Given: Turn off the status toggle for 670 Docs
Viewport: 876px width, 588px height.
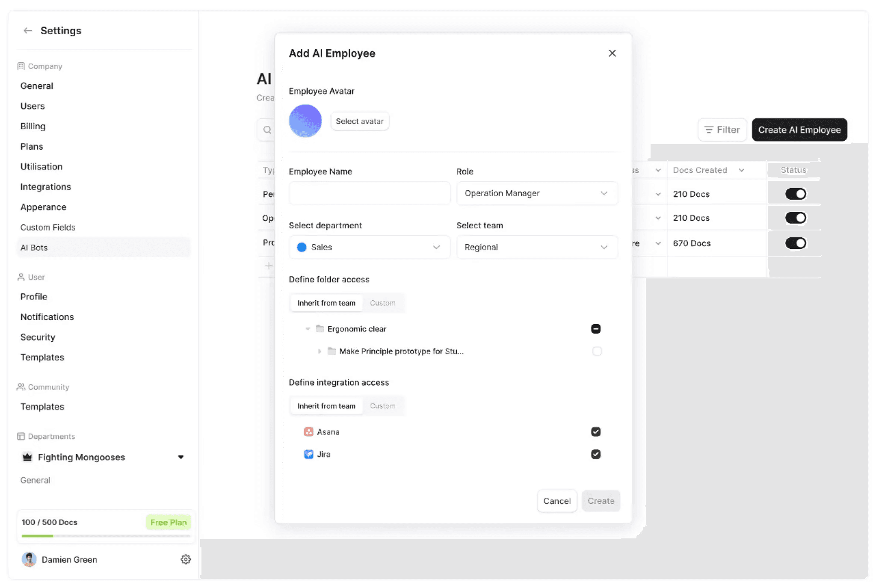Looking at the screenshot, I should 795,243.
